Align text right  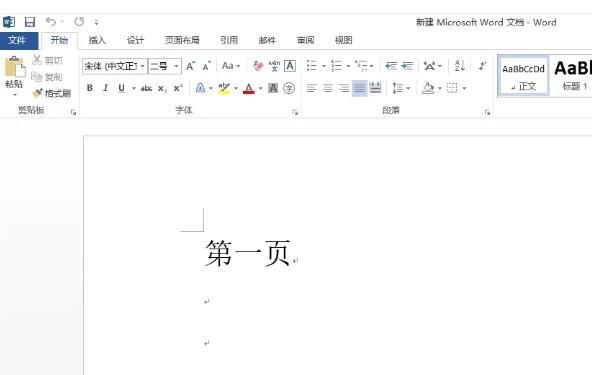coord(344,88)
